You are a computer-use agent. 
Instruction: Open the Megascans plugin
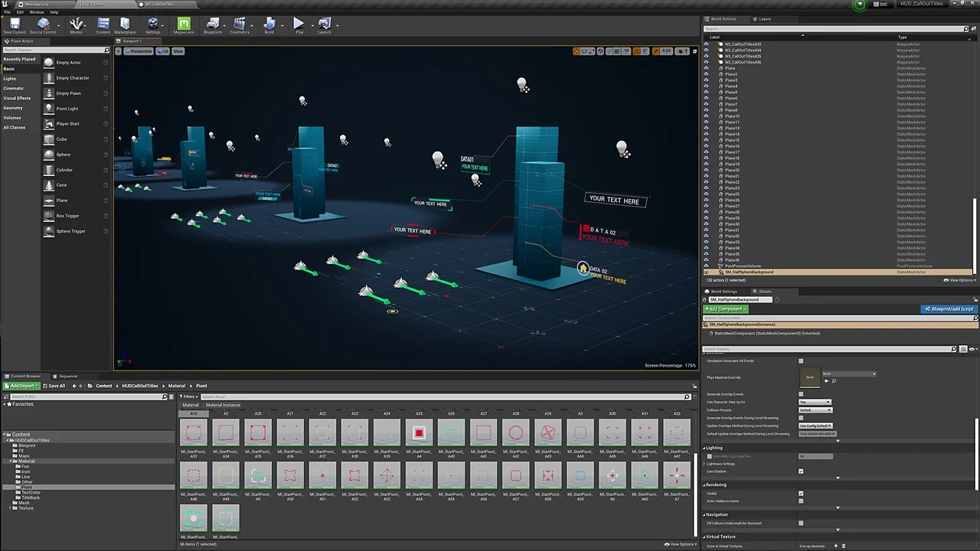(184, 25)
